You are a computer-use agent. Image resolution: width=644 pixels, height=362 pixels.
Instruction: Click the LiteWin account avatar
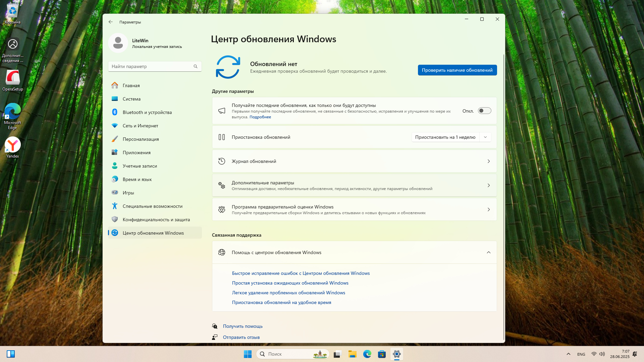point(118,43)
